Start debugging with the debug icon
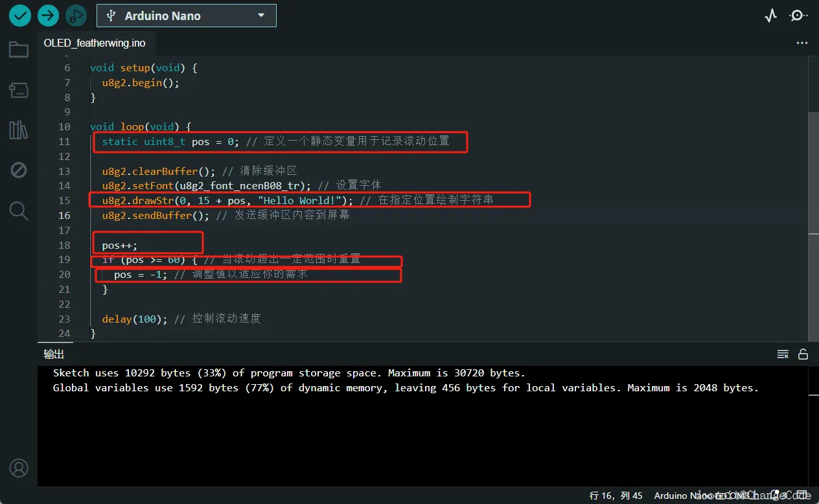This screenshot has height=504, width=819. pos(76,16)
